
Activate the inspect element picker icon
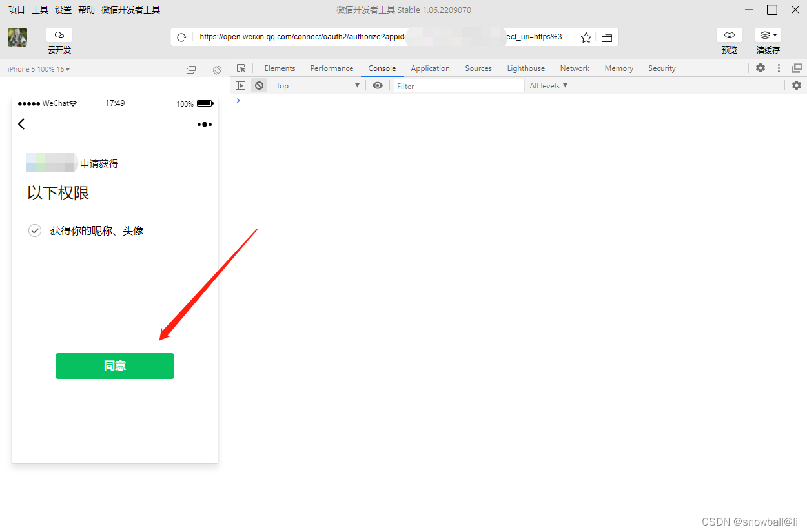point(241,68)
